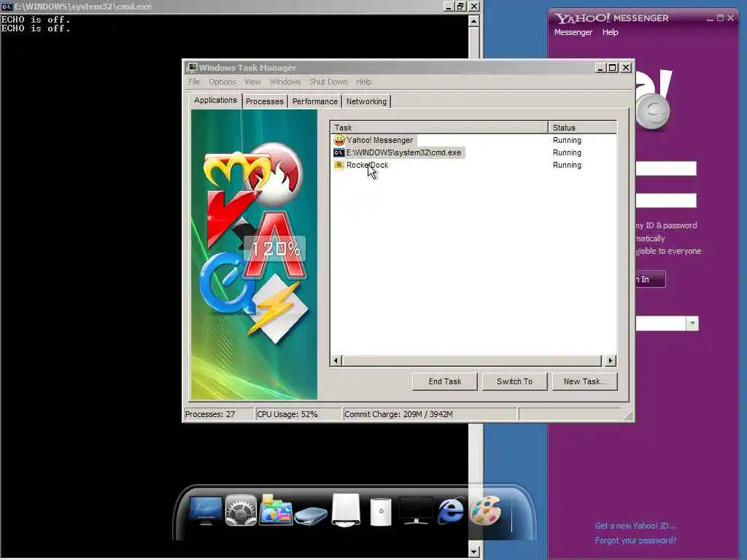
Task: Open the paint palette dock icon
Action: click(x=485, y=510)
